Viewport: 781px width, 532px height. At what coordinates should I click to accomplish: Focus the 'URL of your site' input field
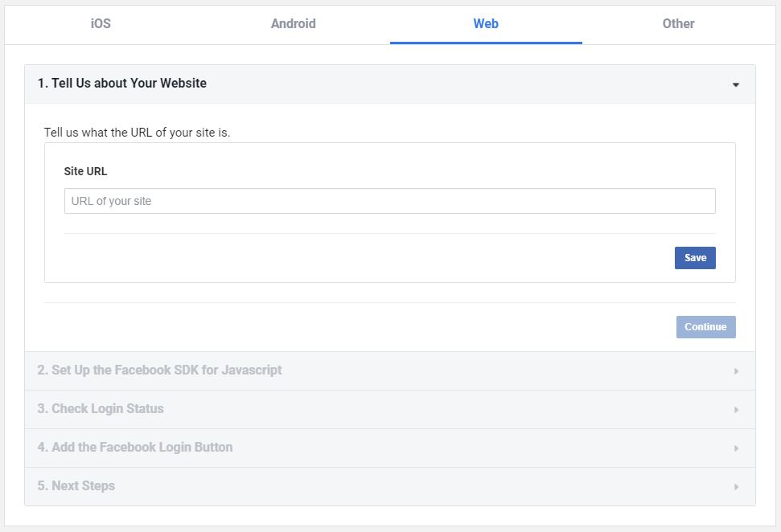click(389, 201)
